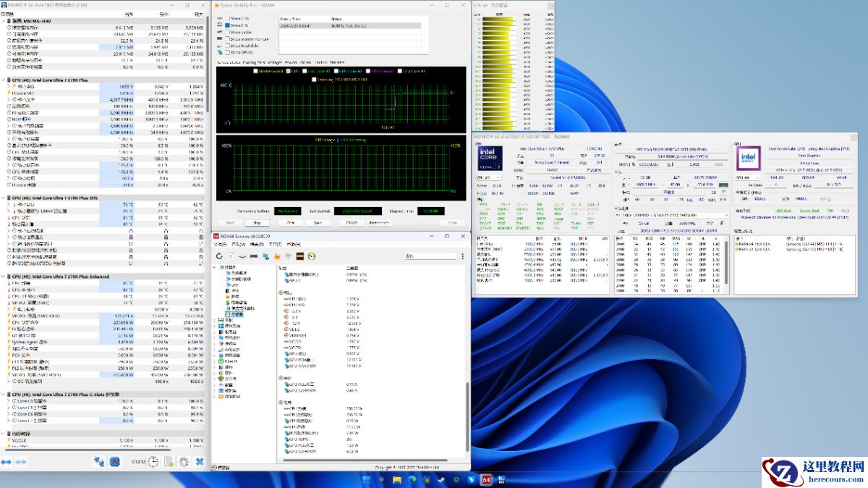Open the Windows Start button on taskbar

pyautogui.click(x=367, y=479)
